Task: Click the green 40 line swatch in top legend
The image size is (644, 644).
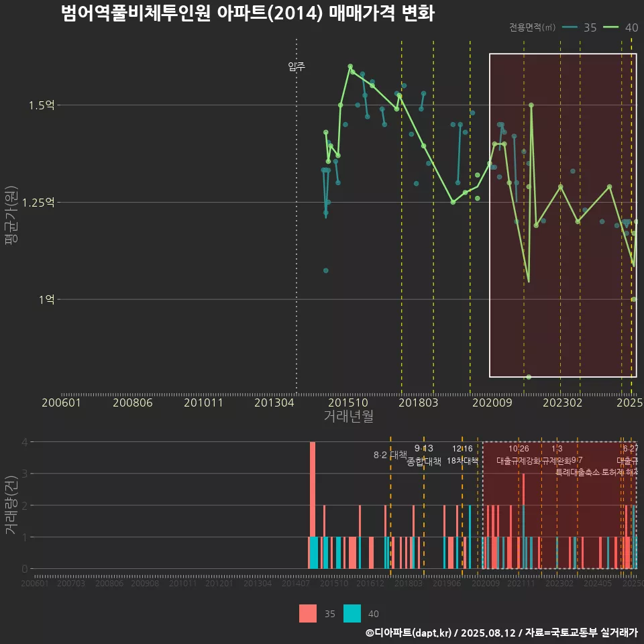Action: click(610, 28)
